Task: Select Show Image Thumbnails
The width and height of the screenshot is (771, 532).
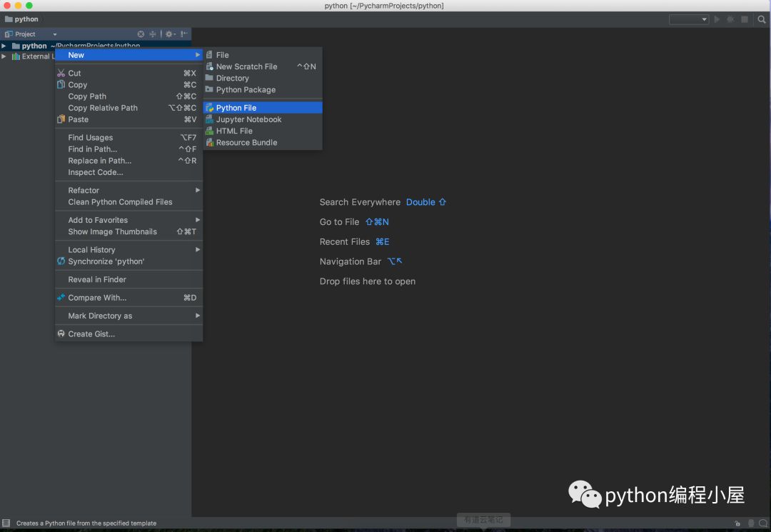Action: point(128,231)
